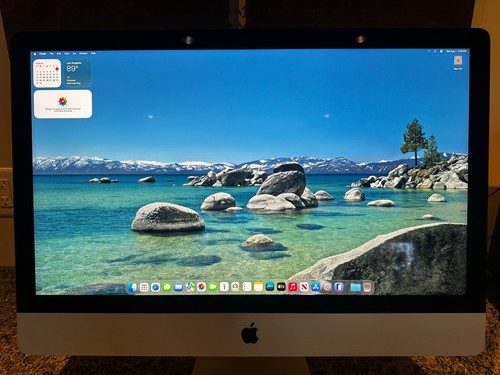Image resolution: width=500 pixels, height=375 pixels.
Task: Open the Finder menu in menu bar
Action: (x=43, y=54)
